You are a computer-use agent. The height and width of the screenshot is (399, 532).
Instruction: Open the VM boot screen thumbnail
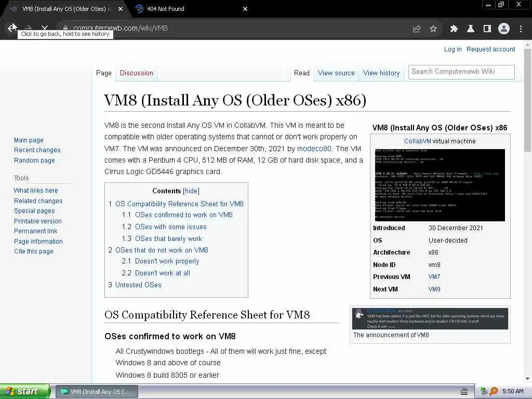440,185
